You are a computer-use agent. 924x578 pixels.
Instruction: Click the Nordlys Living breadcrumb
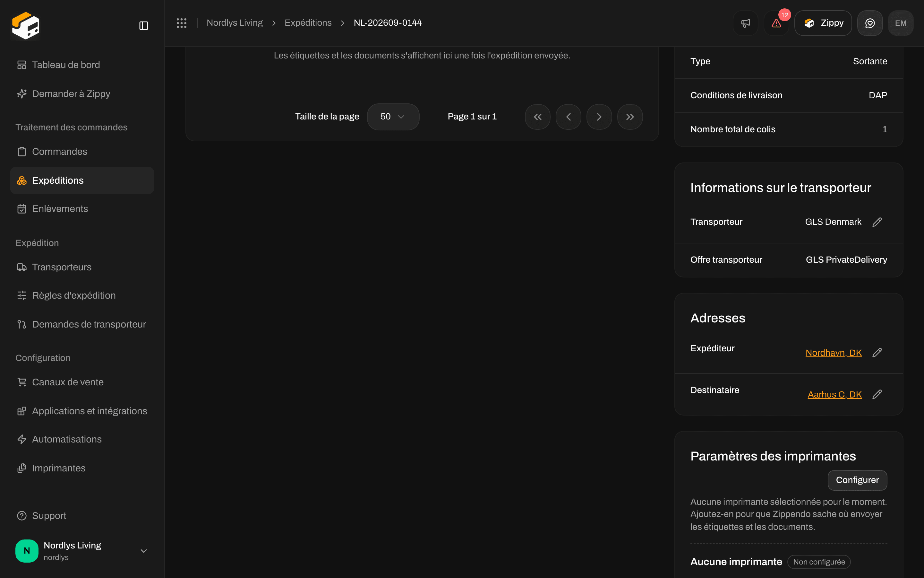click(235, 23)
